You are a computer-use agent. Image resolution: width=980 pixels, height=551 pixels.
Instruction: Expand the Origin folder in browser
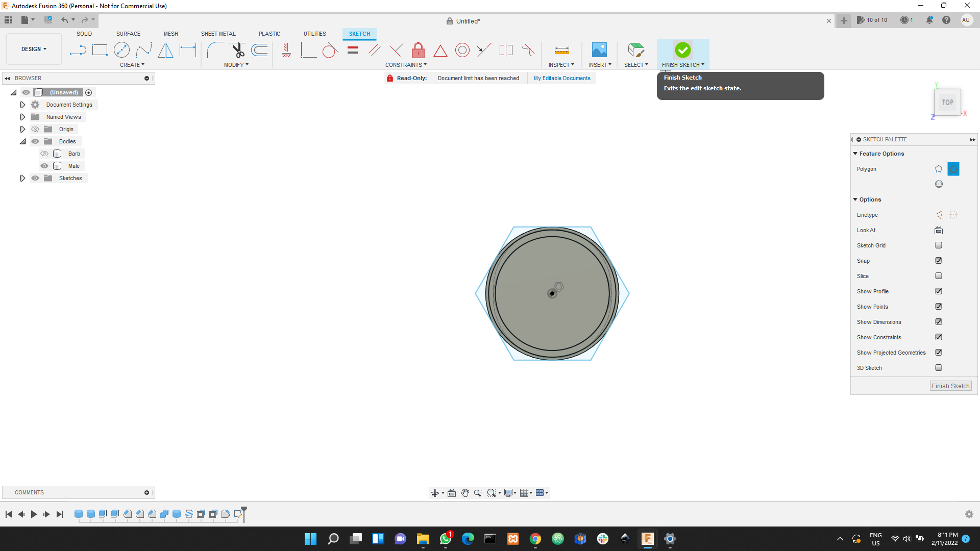tap(22, 129)
